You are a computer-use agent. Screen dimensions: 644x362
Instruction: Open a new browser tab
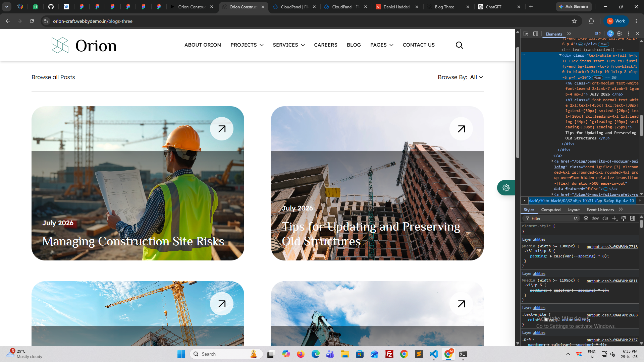[531, 7]
